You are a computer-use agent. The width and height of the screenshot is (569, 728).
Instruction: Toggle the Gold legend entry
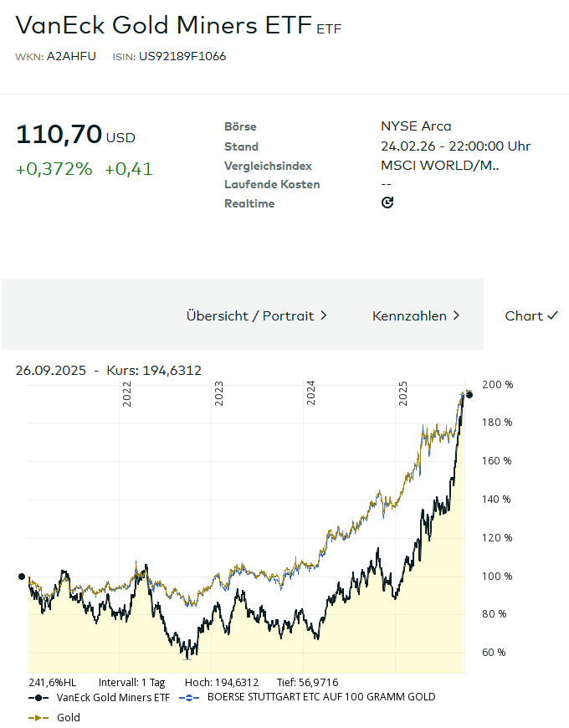point(54,717)
